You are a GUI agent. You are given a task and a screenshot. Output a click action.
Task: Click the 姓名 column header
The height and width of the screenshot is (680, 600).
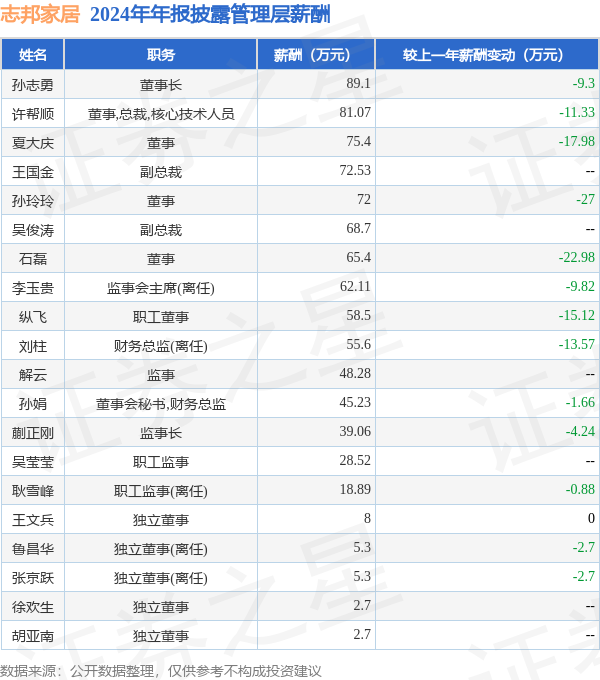[33, 55]
